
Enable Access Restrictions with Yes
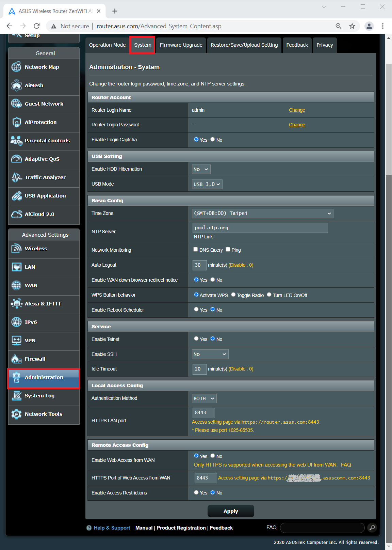coord(196,492)
